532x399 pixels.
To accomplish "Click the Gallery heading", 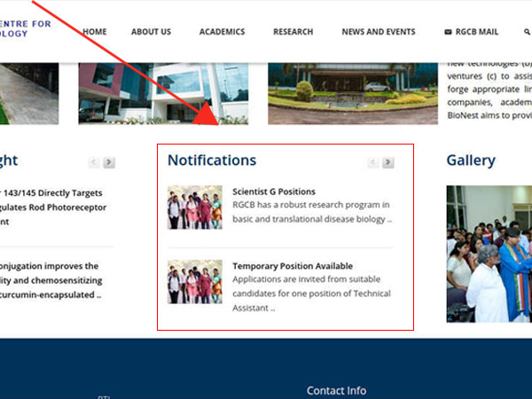I will [x=471, y=160].
